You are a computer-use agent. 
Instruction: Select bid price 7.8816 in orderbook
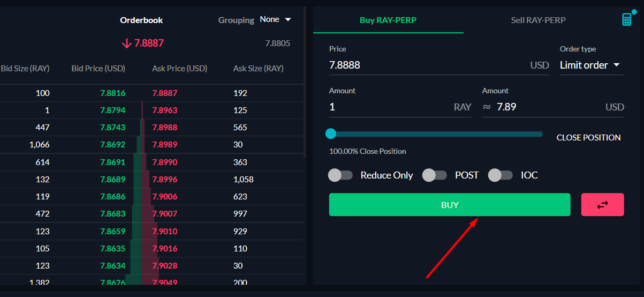pyautogui.click(x=112, y=93)
